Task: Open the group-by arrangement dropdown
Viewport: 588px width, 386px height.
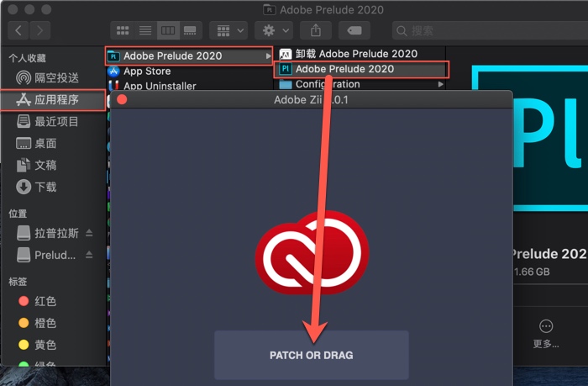Action: point(228,30)
